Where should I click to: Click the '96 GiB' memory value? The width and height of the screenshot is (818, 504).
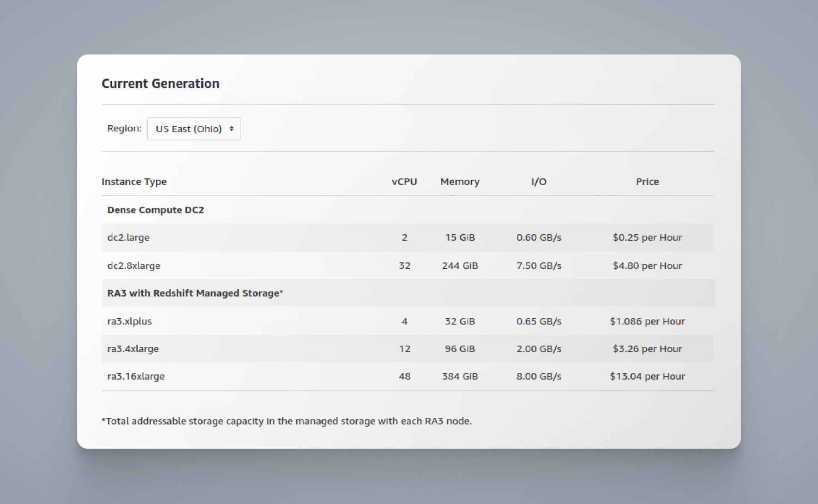[x=460, y=349]
